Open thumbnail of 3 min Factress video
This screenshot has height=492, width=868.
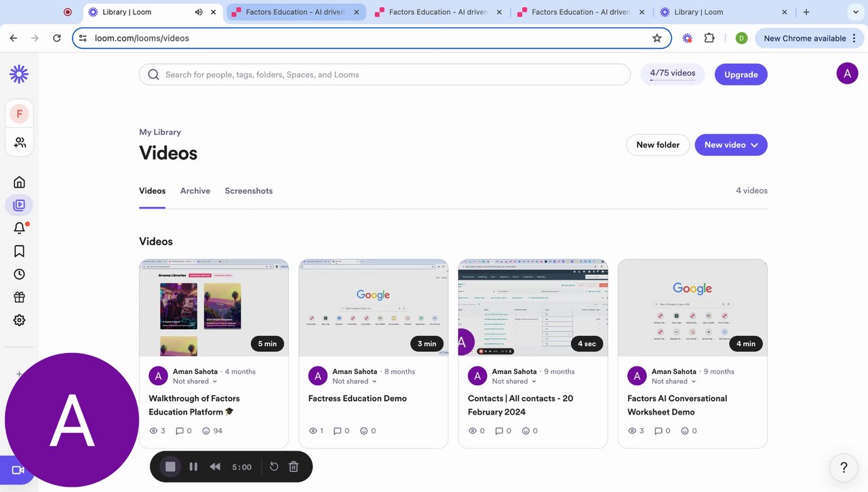[x=373, y=307]
